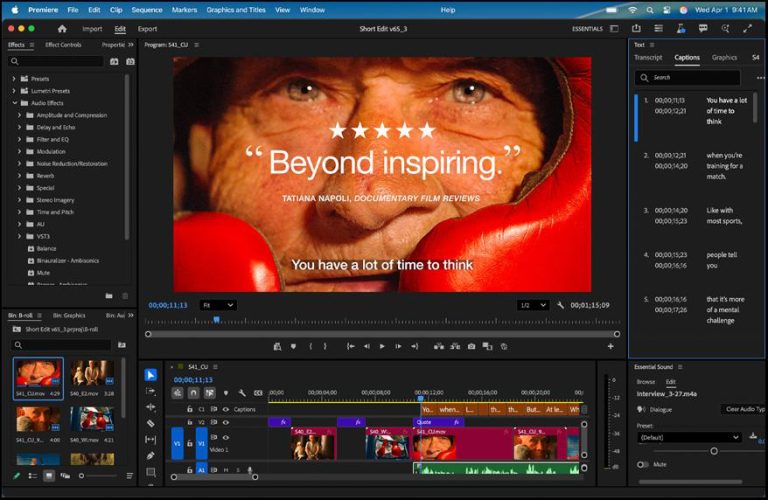The width and height of the screenshot is (768, 500).
Task: Click program timecode 00;00;11;13
Action: pos(168,306)
